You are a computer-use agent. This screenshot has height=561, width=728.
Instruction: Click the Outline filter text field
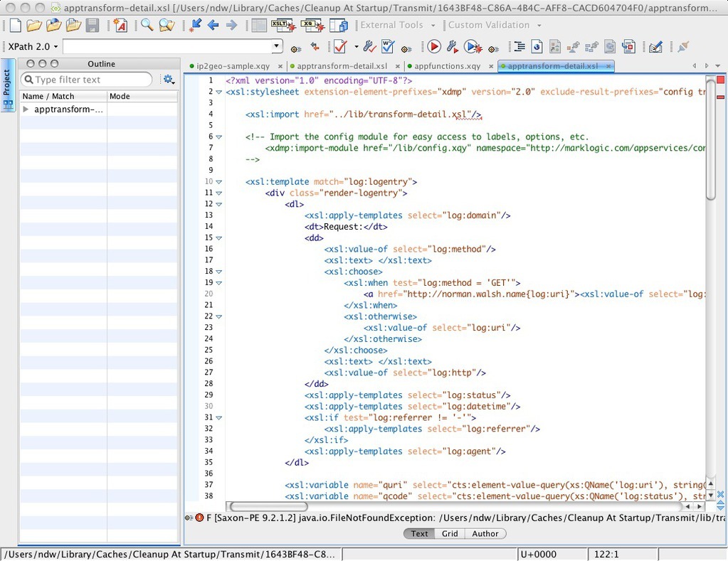(86, 80)
